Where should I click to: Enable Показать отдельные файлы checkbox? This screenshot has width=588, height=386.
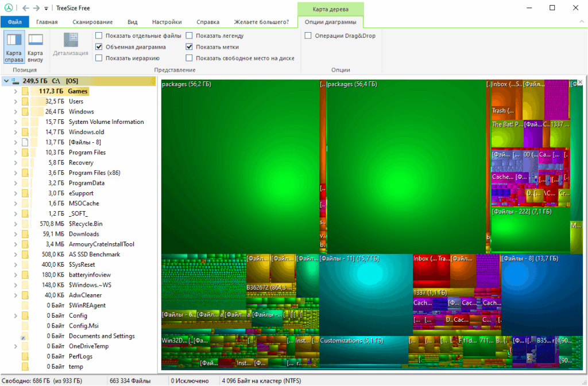coord(99,35)
